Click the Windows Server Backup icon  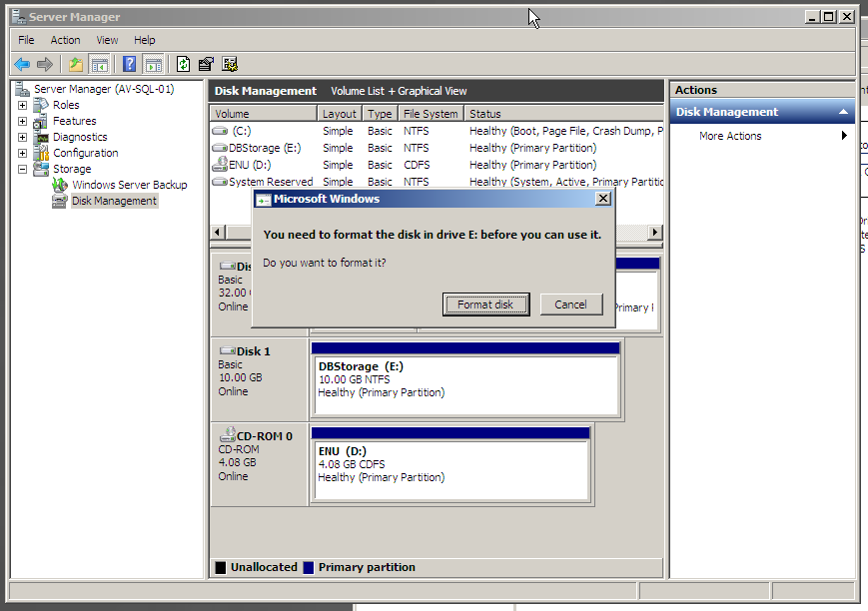click(x=60, y=185)
